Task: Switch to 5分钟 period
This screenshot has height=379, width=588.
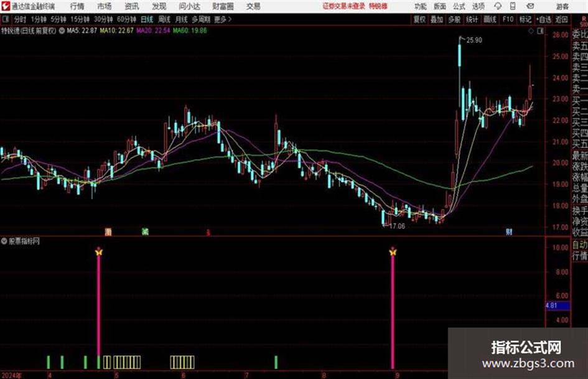Action: pos(58,19)
